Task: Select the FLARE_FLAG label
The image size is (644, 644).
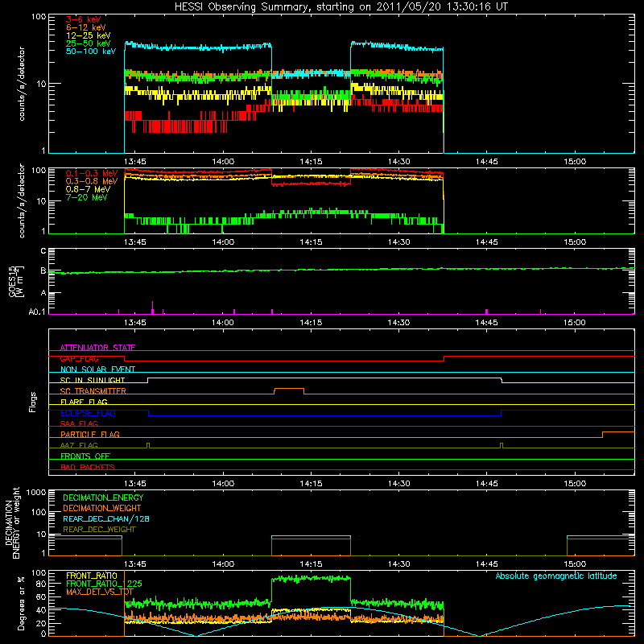Action: 84,402
